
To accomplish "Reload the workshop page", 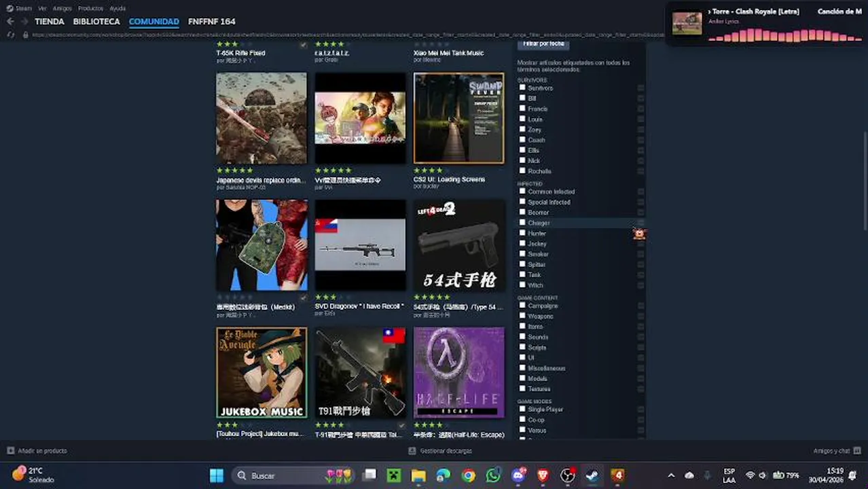I will click(10, 35).
